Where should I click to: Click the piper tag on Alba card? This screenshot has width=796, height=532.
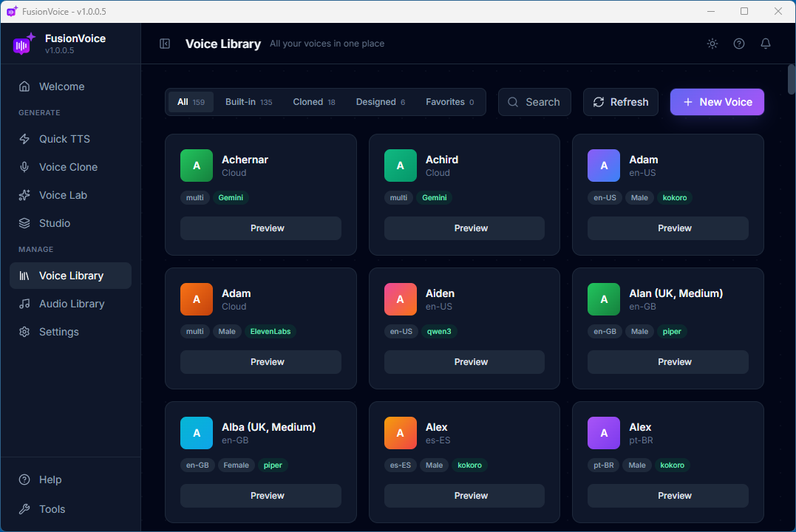coord(273,465)
